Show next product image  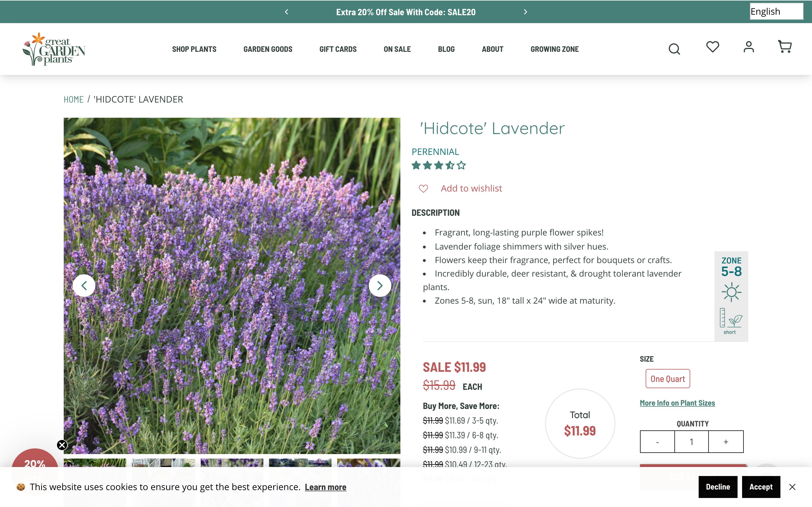coord(379,286)
